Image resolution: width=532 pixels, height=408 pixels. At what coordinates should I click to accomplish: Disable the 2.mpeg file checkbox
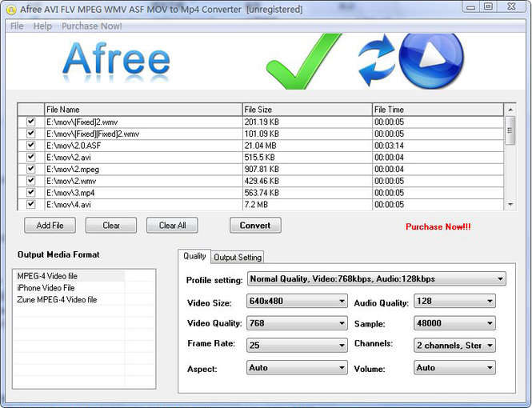[31, 169]
